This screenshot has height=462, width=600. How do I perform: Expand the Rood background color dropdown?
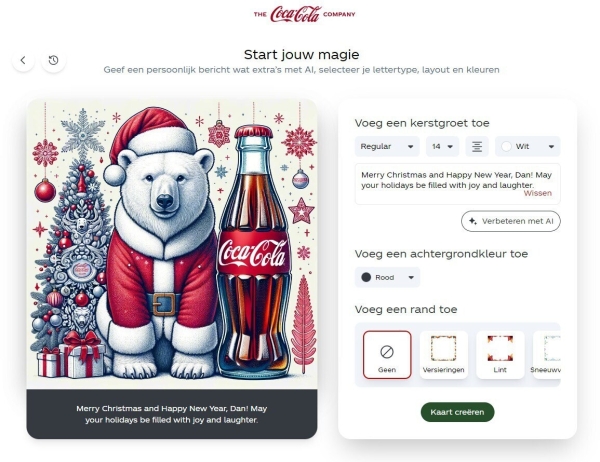coord(387,278)
